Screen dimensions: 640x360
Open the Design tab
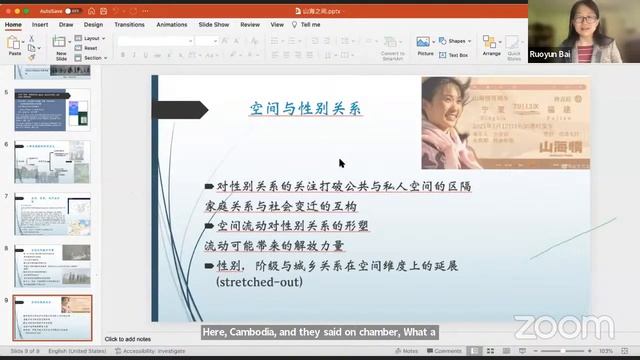click(93, 25)
